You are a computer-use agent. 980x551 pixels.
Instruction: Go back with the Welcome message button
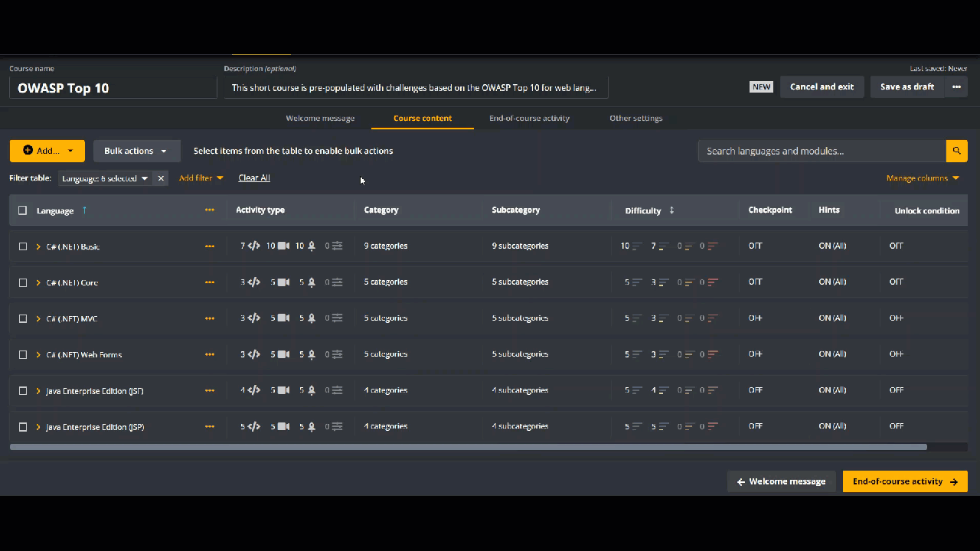point(782,481)
